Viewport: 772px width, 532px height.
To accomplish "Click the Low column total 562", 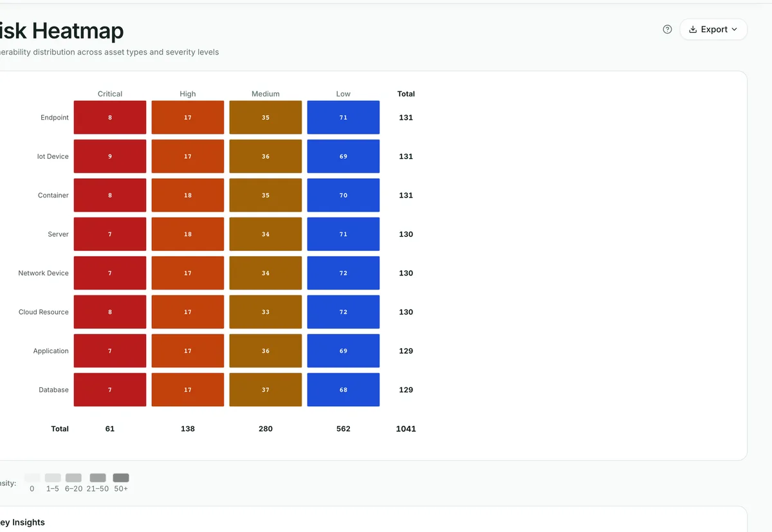I will click(344, 429).
